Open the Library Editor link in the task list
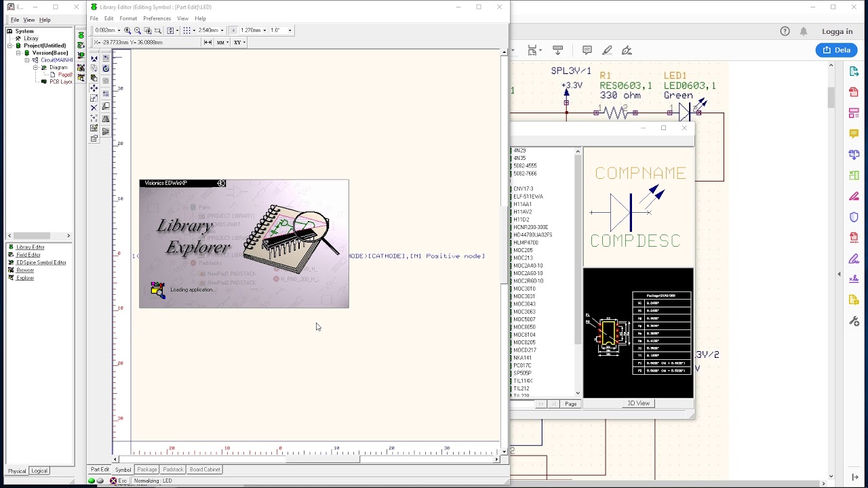Viewport: 868px width, 488px height. [x=31, y=247]
